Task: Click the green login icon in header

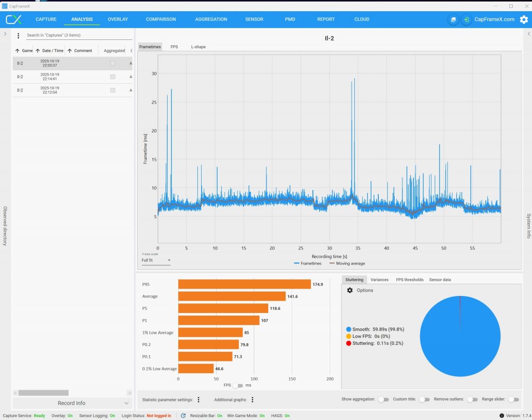Action: [466, 20]
